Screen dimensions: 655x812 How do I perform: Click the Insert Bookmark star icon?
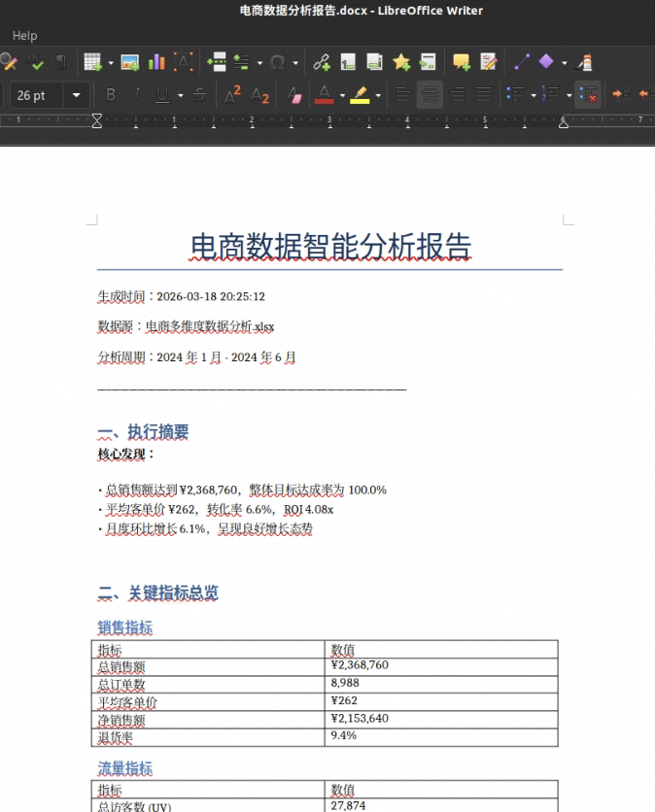401,63
